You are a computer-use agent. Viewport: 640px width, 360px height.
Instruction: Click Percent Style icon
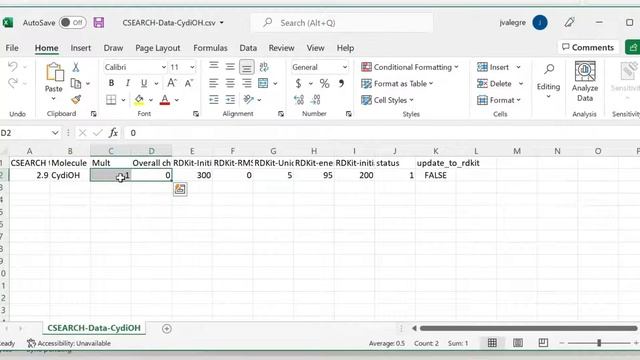click(x=324, y=84)
